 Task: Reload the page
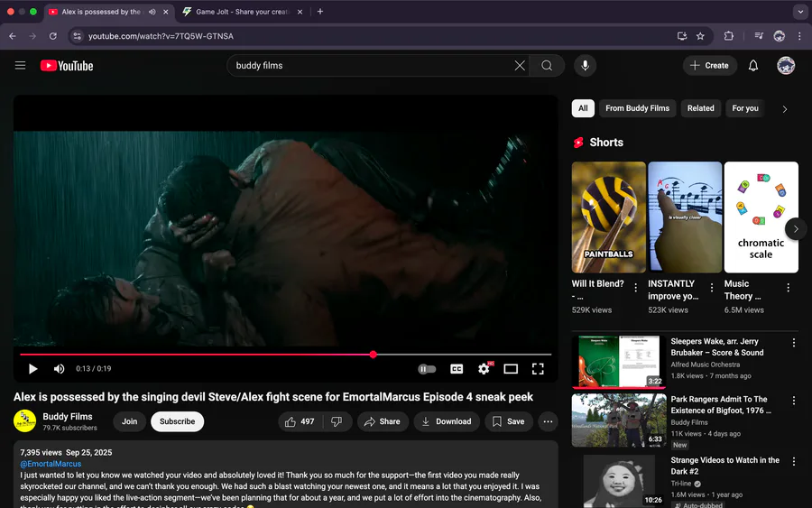(53, 36)
